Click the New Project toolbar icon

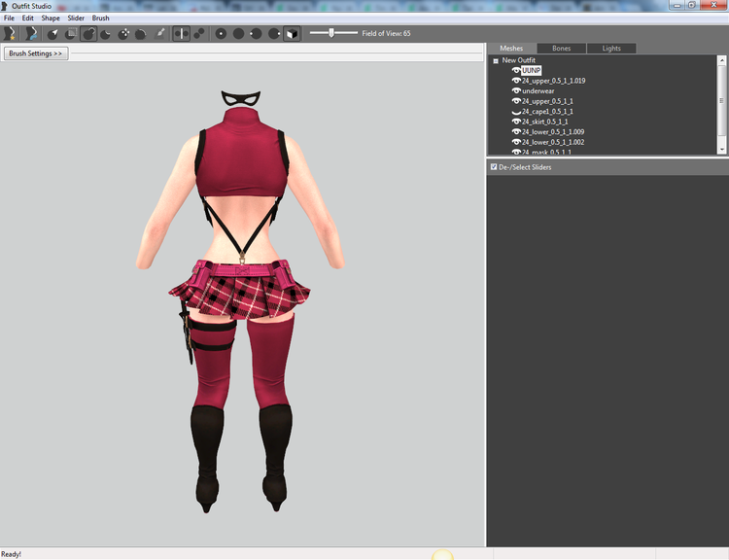coord(10,33)
